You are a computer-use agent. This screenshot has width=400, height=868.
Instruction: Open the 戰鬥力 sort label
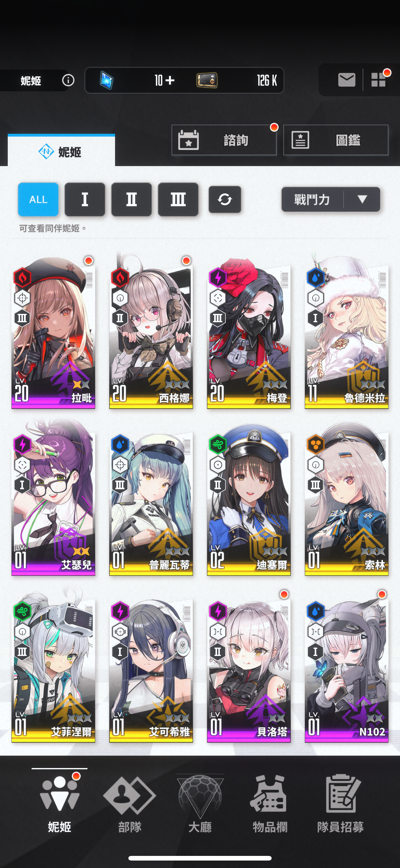[312, 200]
